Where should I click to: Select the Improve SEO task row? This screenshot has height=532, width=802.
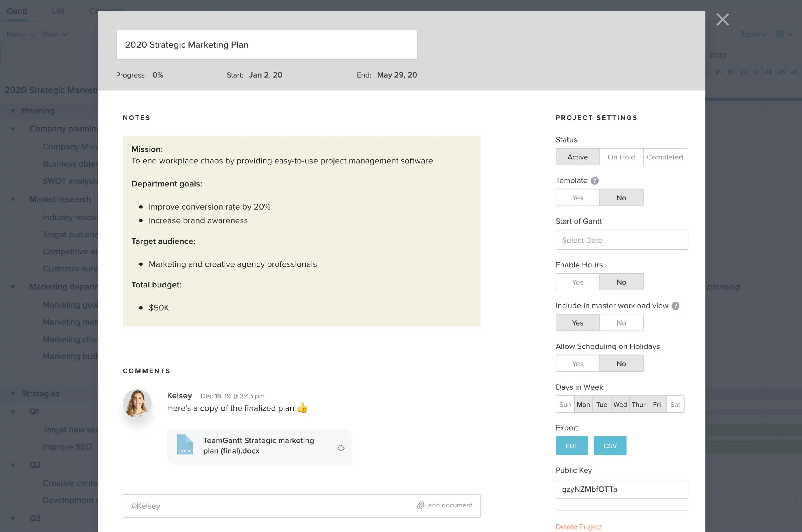tap(67, 447)
